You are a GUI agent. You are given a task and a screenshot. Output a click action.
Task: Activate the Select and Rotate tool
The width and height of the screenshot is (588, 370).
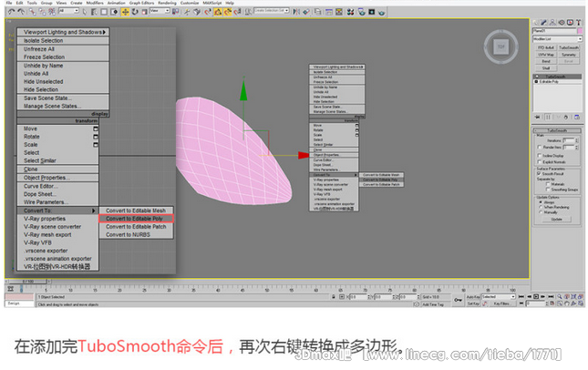point(135,12)
